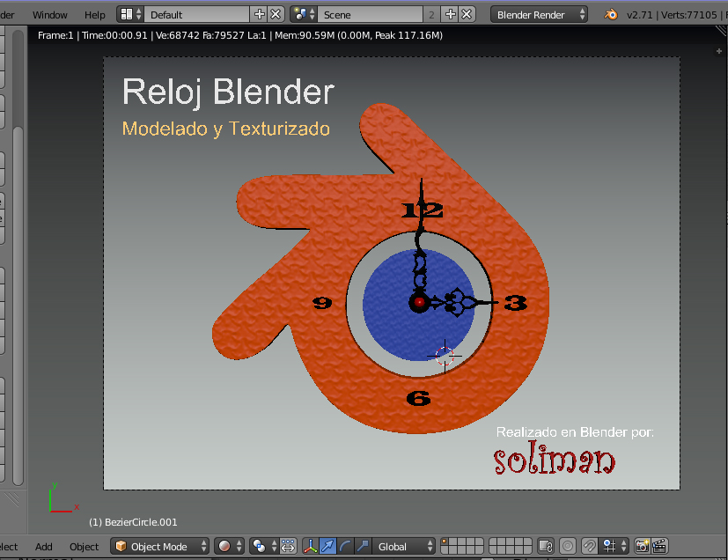Click OpenGL render animation clapper icon
This screenshot has height=560, width=728.
(659, 546)
